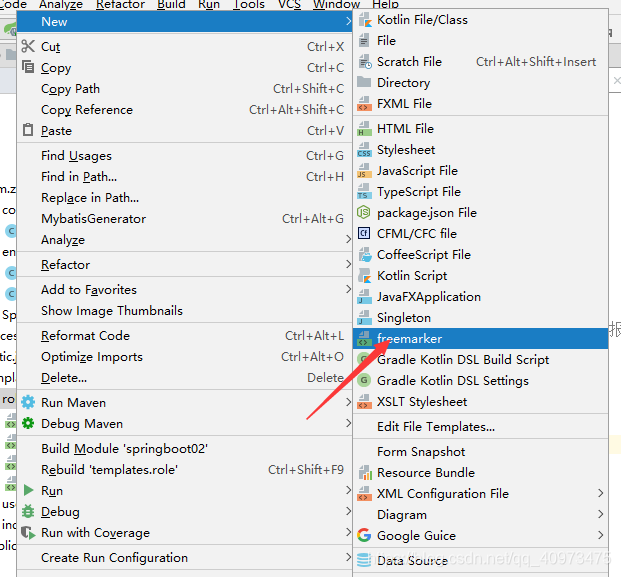Click the Kotlin Script icon
The width and height of the screenshot is (621, 577).
click(364, 276)
